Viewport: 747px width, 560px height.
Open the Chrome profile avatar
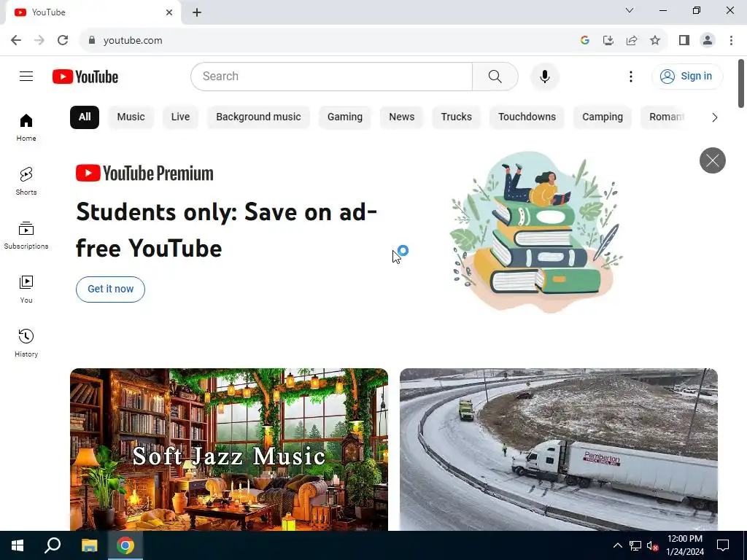pos(708,40)
